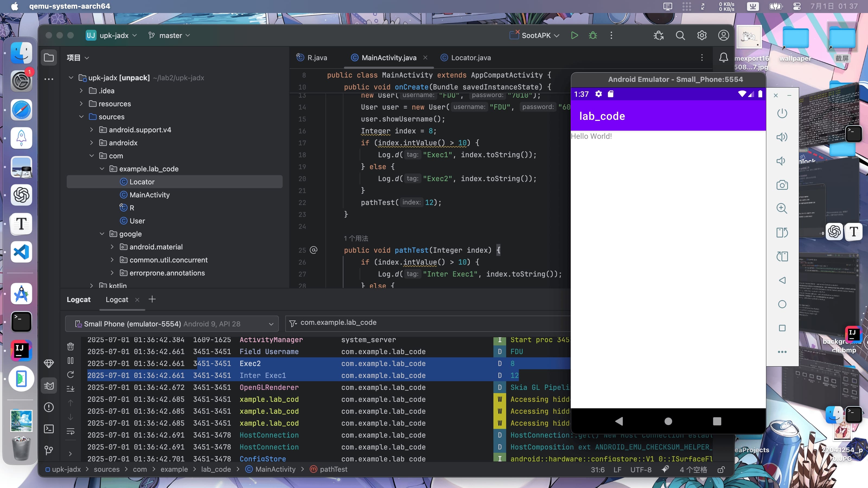Toggle soft-wrap in logcat panel
Viewport: 868px width, 488px height.
(71, 431)
